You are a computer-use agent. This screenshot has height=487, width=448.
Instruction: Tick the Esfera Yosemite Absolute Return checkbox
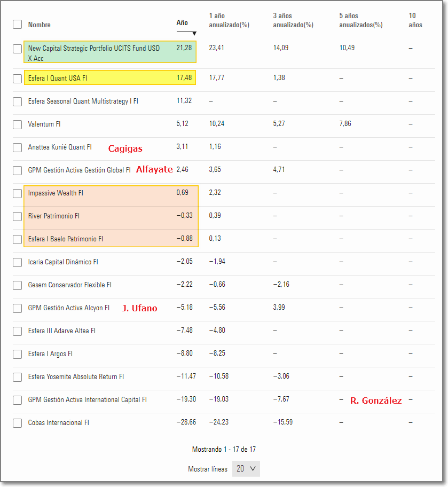pyautogui.click(x=18, y=378)
